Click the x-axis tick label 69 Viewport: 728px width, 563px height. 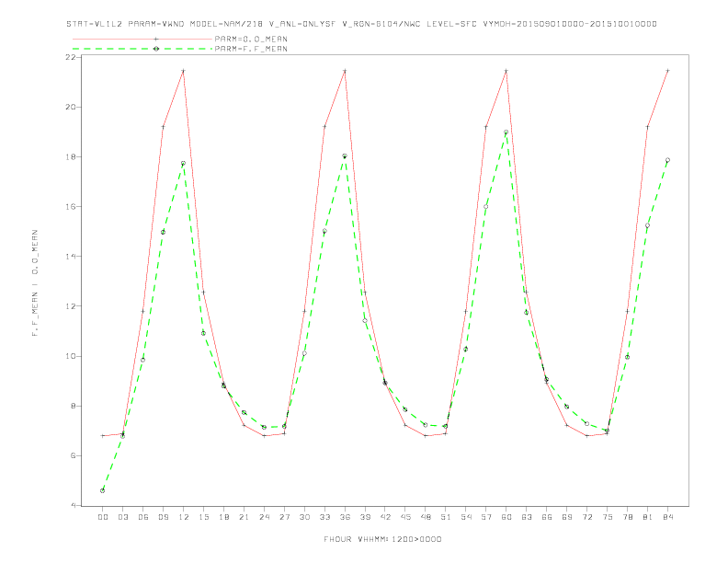click(x=567, y=517)
